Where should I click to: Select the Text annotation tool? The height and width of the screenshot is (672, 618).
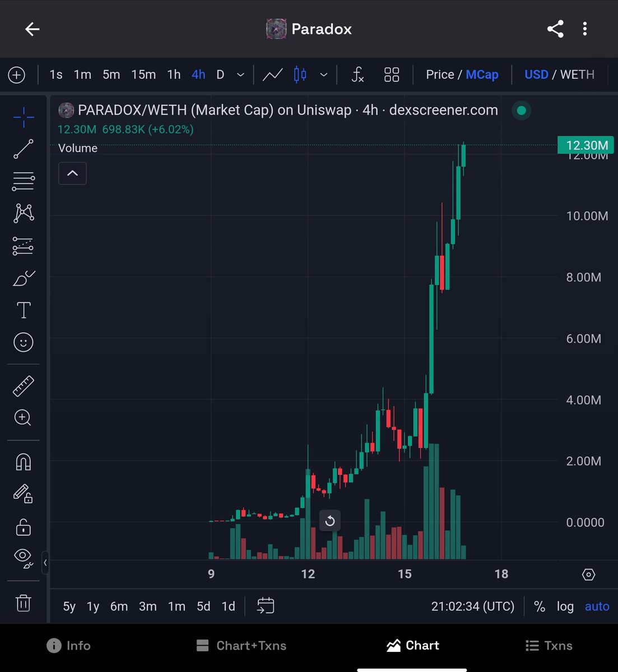click(24, 310)
